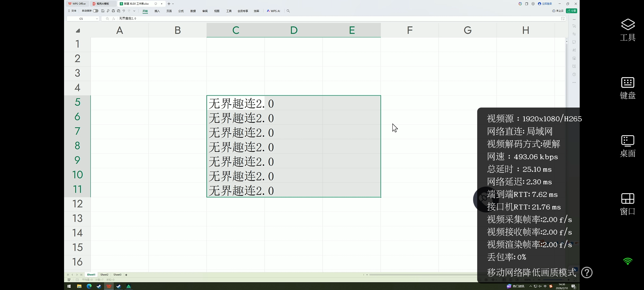Viewport: 644px width, 290px height.
Task: Open the Print icon
Action: tap(113, 11)
